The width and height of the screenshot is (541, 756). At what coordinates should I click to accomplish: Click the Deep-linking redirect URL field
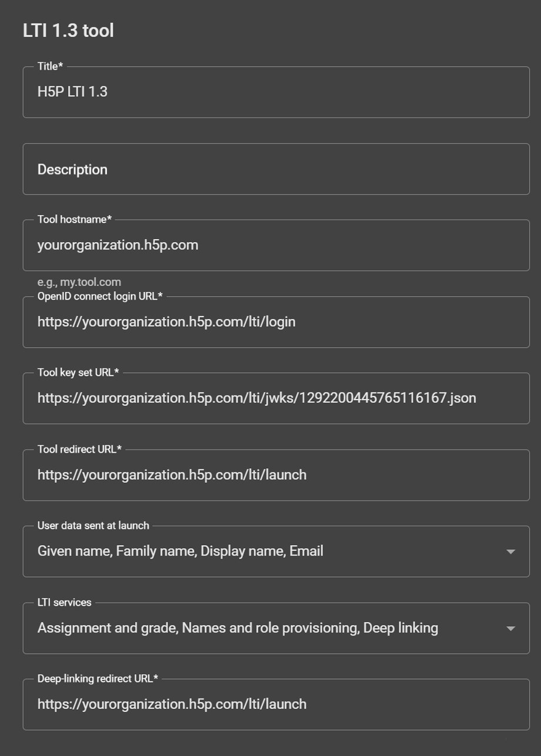[276, 704]
